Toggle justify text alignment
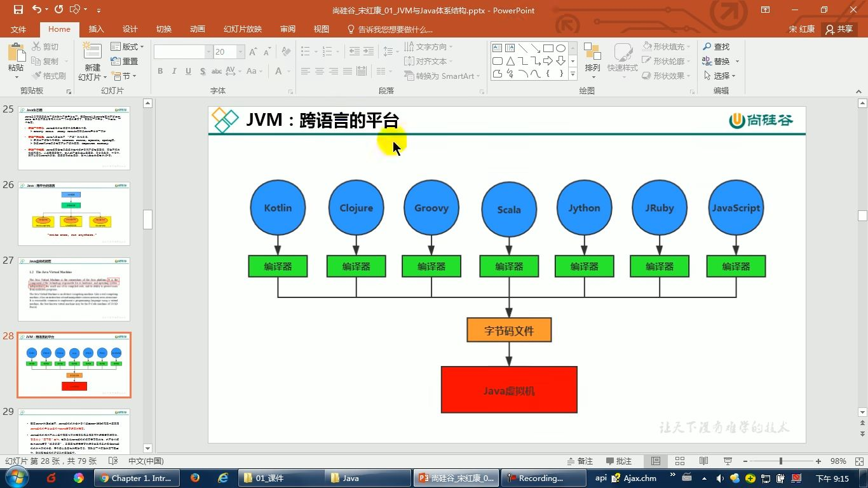The width and height of the screenshot is (868, 488). tap(348, 71)
